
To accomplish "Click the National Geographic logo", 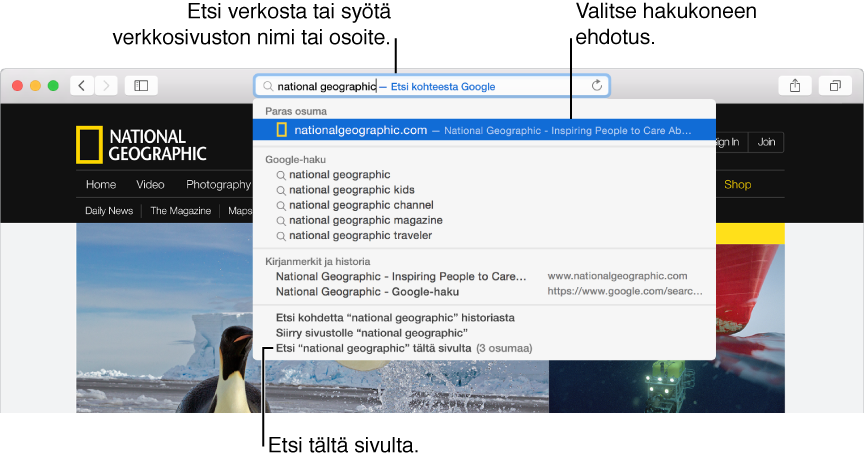I will [141, 145].
